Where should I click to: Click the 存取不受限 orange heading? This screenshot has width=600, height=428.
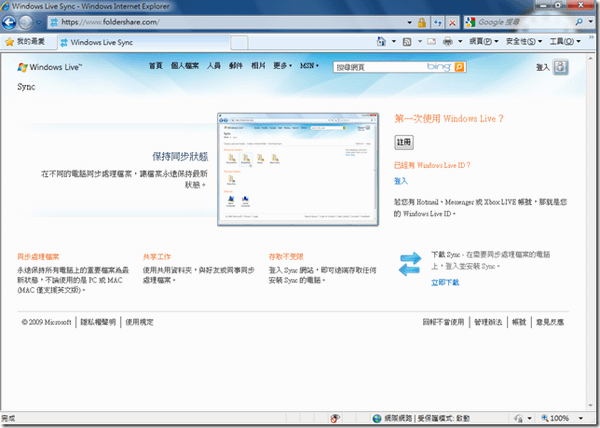point(286,257)
